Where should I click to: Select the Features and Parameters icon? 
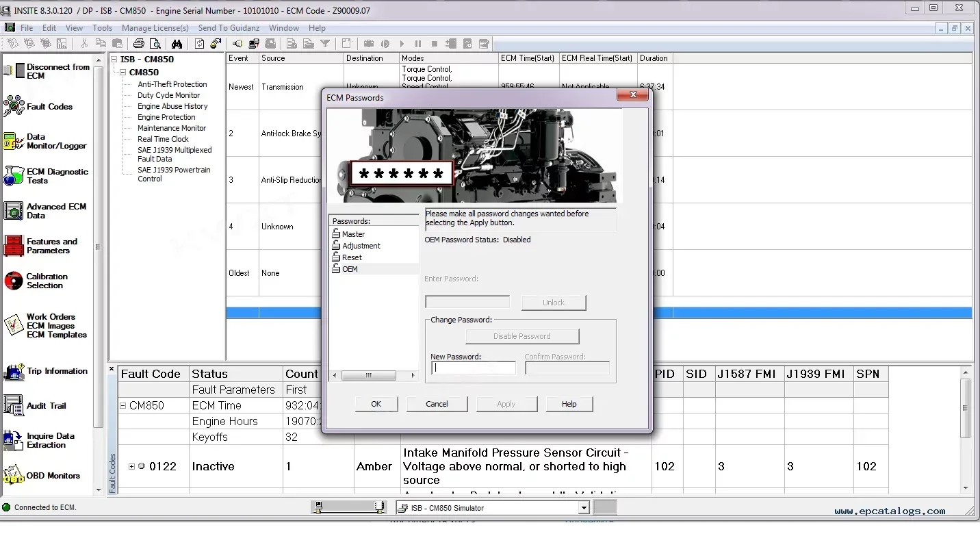14,246
